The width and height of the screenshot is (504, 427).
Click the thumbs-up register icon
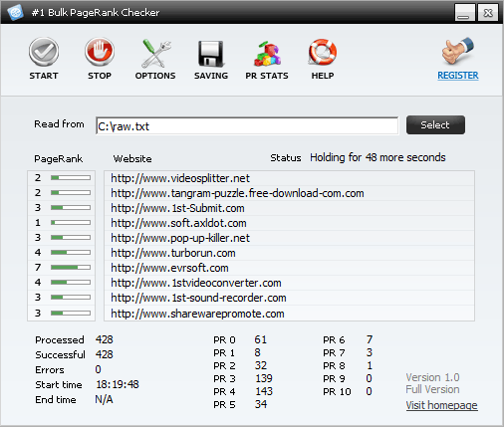point(457,51)
